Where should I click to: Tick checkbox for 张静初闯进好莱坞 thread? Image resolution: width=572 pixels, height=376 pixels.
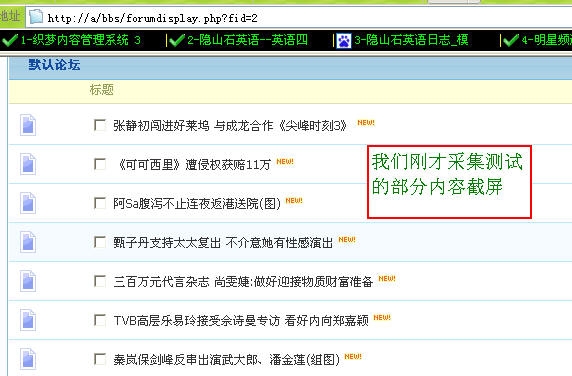coord(100,125)
